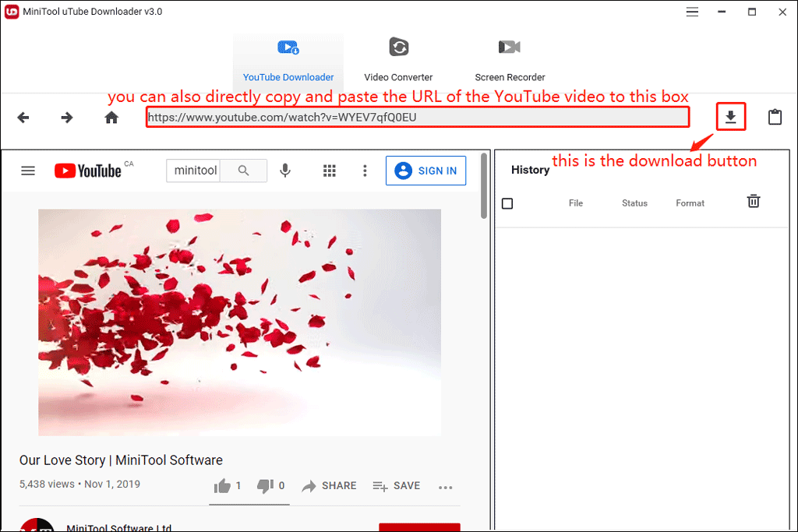
Task: Click inside the YouTube URL address box
Action: [x=418, y=117]
